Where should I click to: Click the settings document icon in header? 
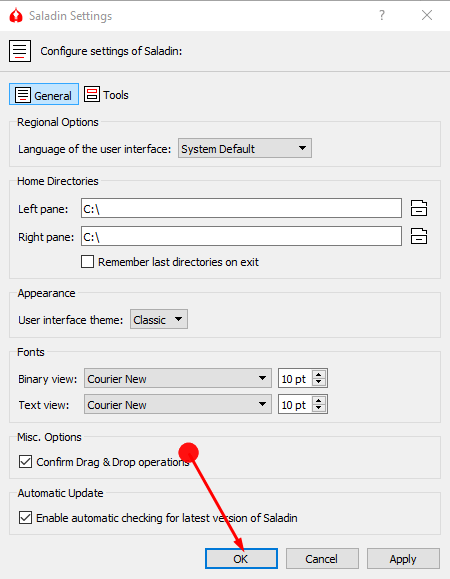20,51
